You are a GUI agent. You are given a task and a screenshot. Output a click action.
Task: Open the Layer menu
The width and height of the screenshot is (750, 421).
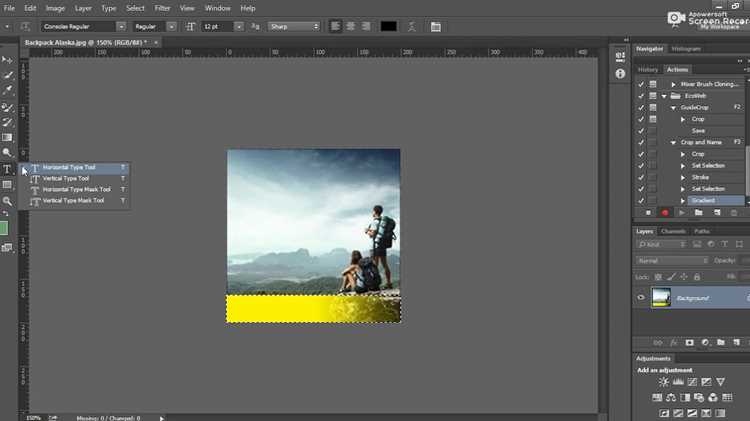[83, 8]
